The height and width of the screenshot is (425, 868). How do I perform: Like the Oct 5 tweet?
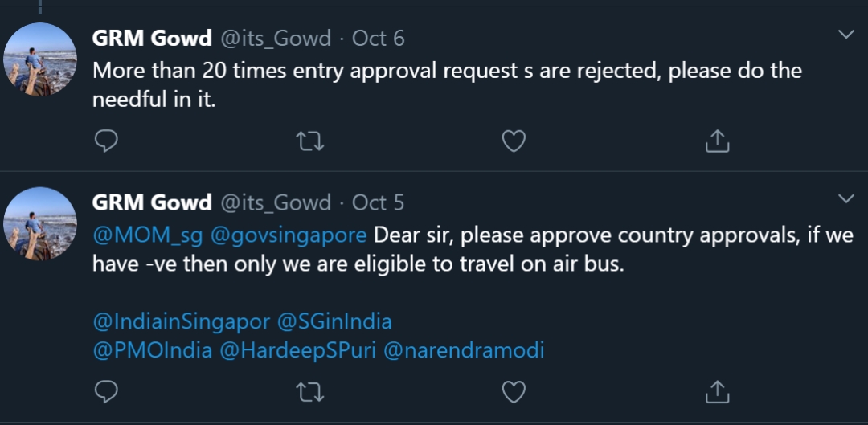(514, 392)
